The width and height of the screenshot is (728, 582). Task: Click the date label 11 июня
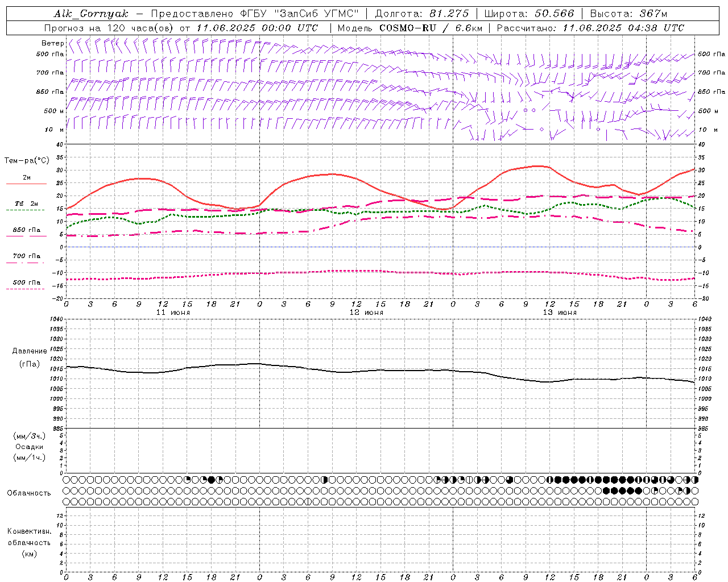[173, 313]
